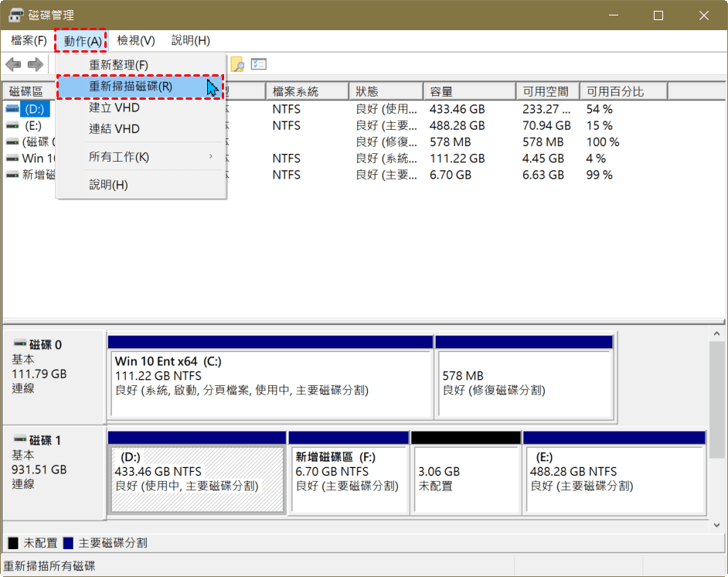Choose 說明(H) in the dropdown menu

point(141,185)
